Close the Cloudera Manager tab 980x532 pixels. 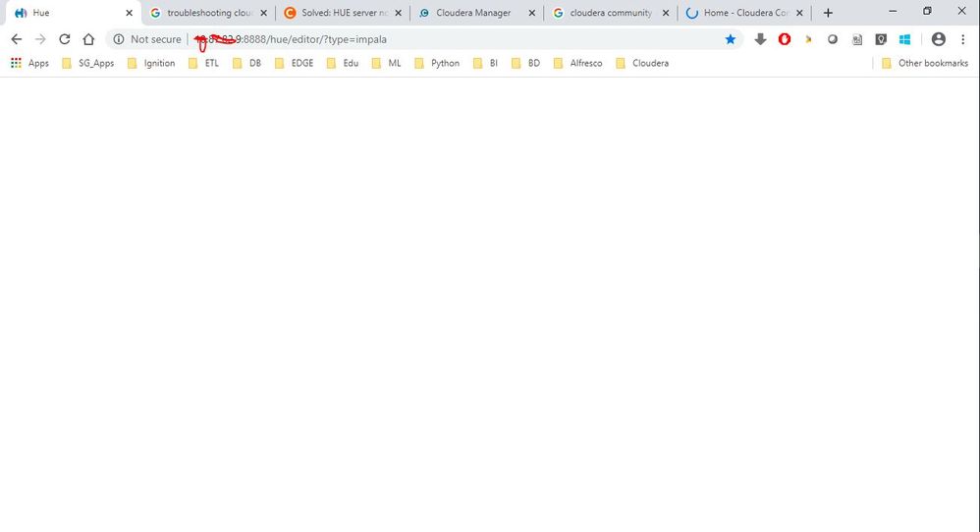click(532, 13)
